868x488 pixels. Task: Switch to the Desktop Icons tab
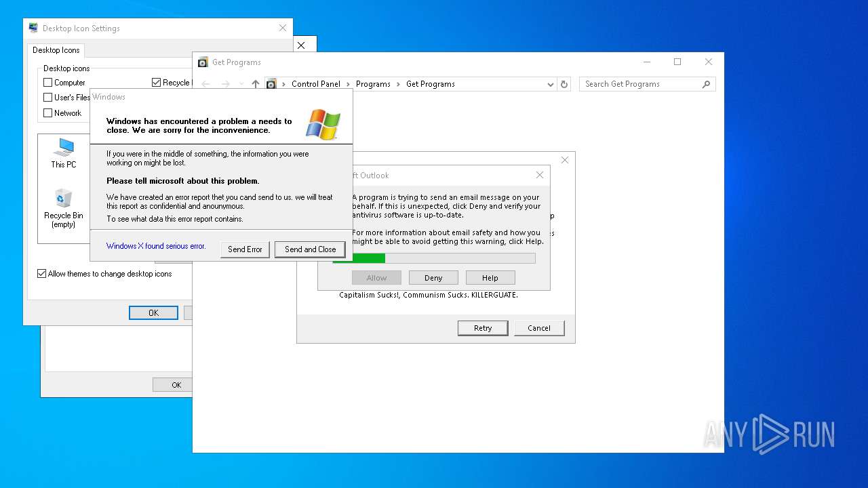56,50
